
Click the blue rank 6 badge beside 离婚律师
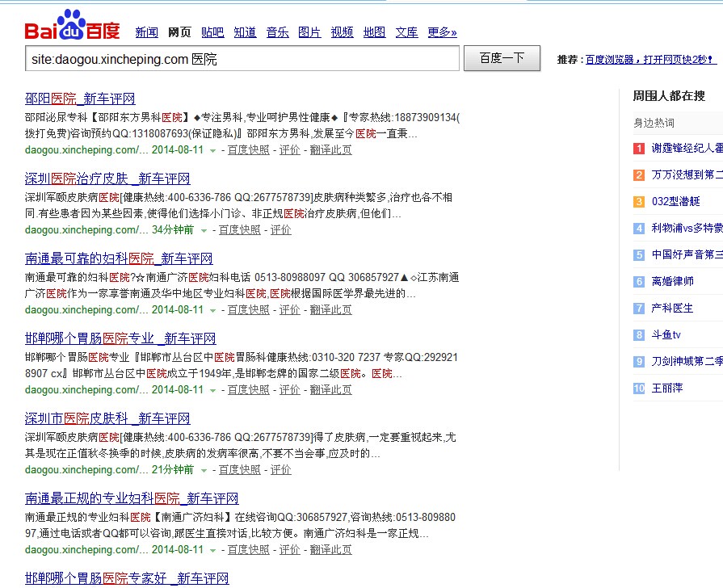(x=638, y=282)
